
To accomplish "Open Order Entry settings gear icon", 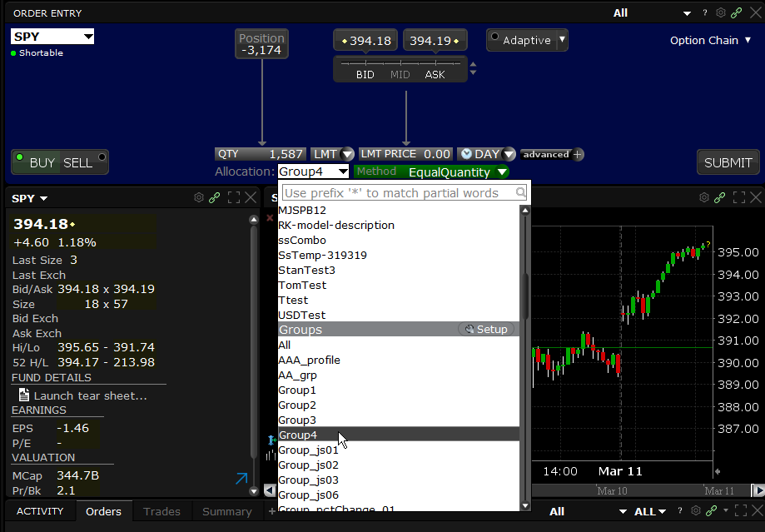I will [721, 13].
